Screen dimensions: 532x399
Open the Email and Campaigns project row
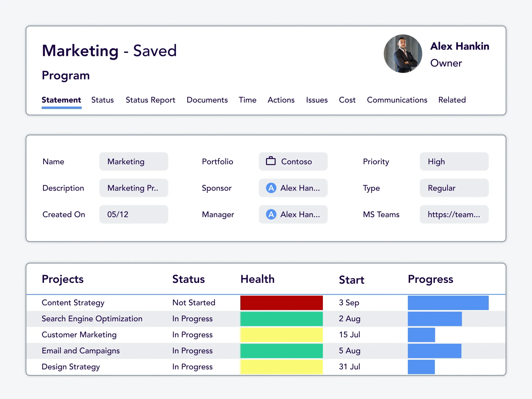(x=81, y=351)
